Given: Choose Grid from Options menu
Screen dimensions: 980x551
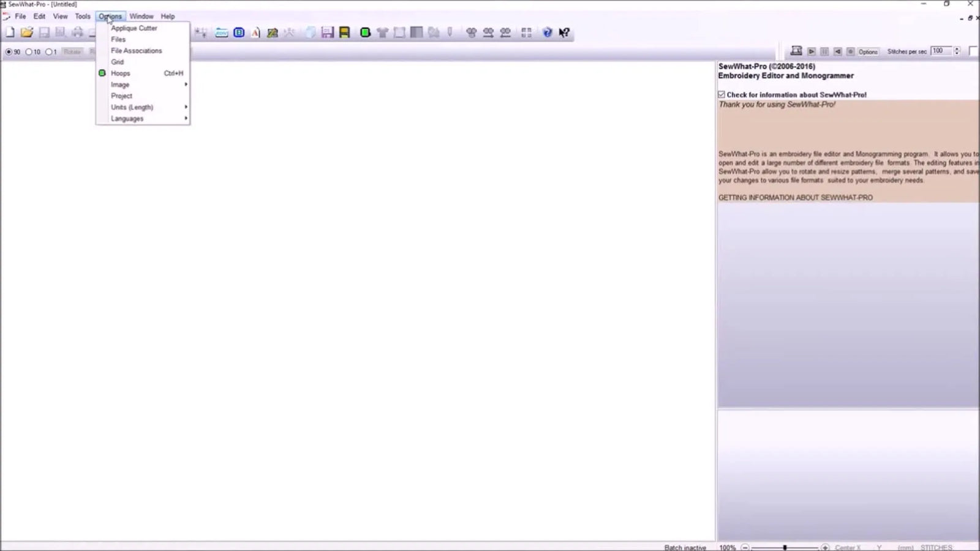Looking at the screenshot, I should coord(143,62).
